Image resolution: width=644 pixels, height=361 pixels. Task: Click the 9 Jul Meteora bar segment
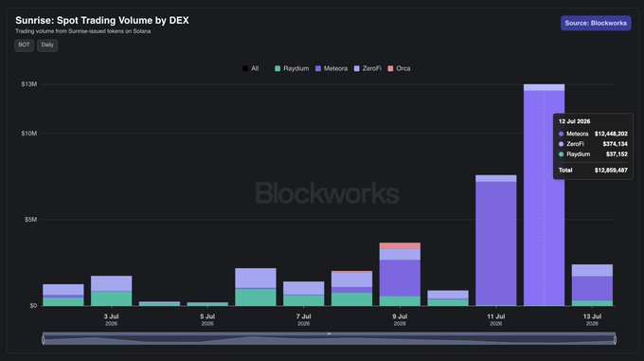[400, 278]
